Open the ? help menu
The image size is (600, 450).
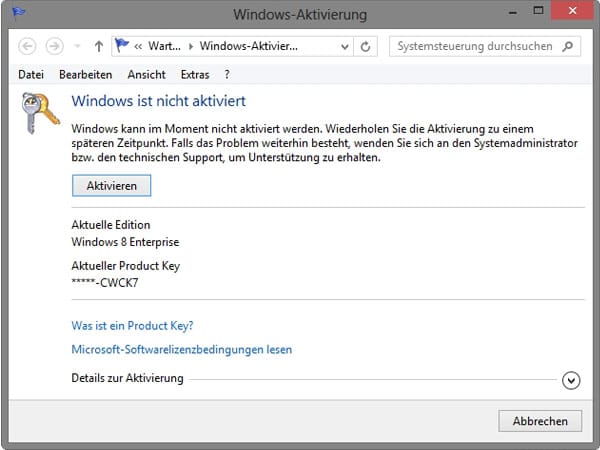[x=227, y=75]
